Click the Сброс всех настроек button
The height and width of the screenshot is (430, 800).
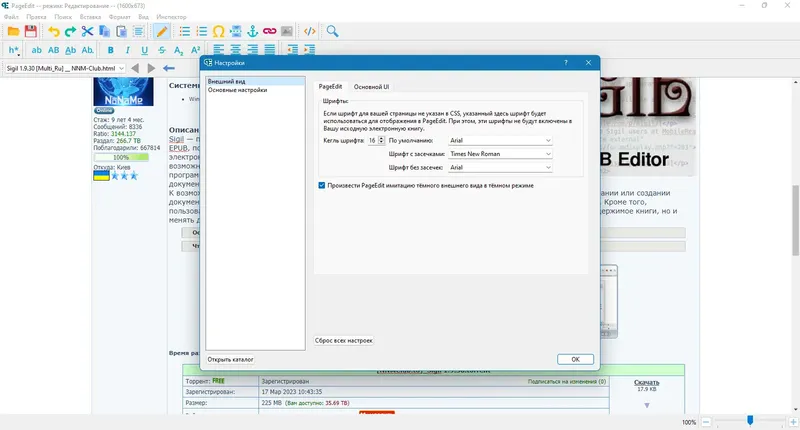(343, 340)
